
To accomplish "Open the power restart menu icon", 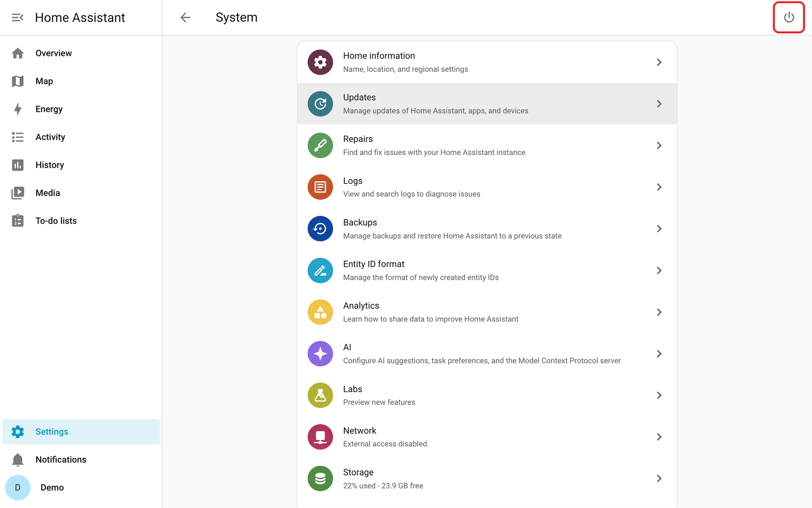I will pos(789,18).
